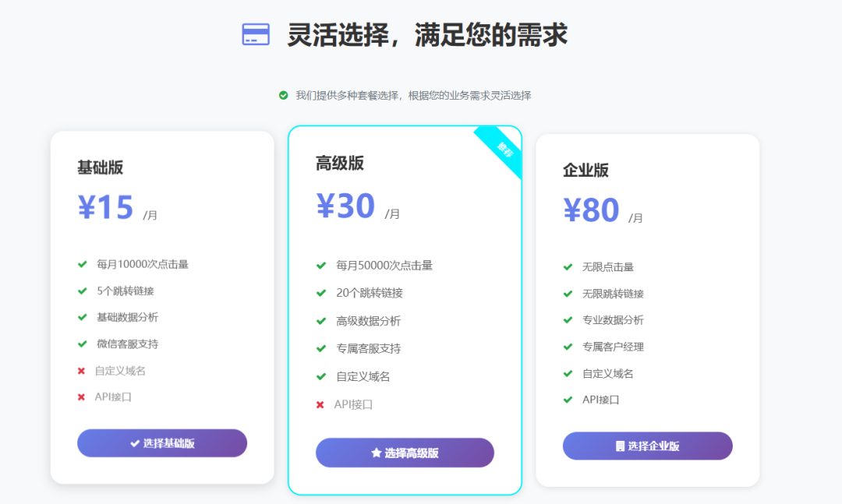
Task: Click the green check beside 无限点击量
Action: [x=568, y=266]
